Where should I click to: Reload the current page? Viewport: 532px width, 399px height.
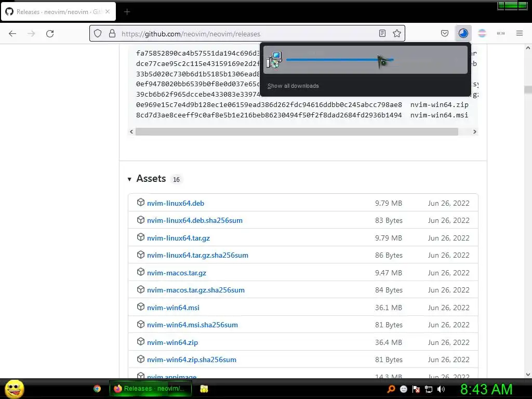50,34
